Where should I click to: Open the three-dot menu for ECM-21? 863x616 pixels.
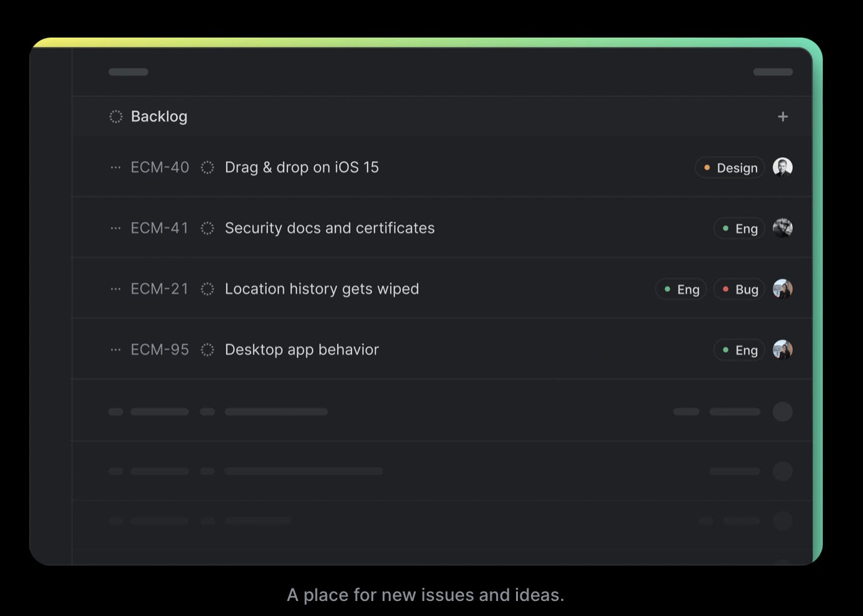click(115, 289)
